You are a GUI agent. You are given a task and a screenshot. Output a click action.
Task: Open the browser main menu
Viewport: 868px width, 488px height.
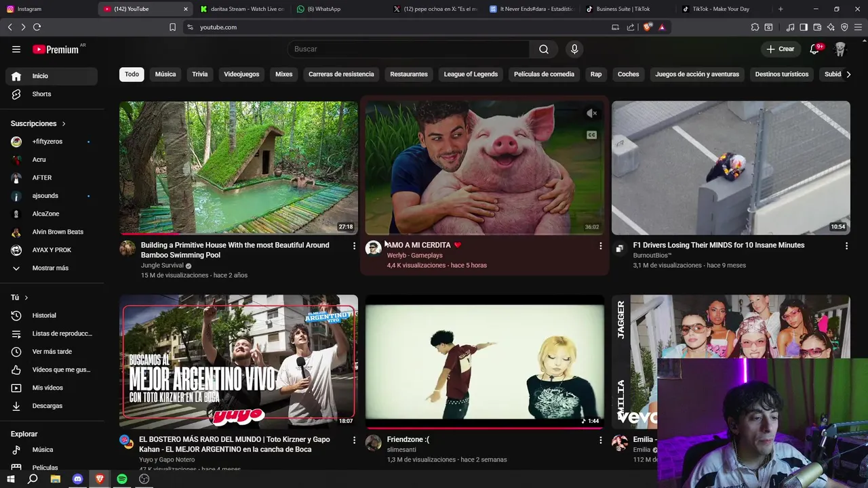[858, 27]
